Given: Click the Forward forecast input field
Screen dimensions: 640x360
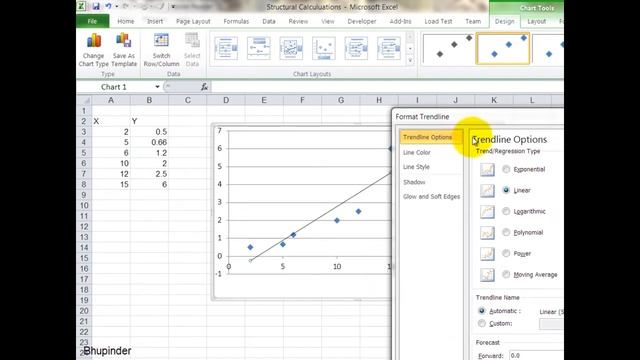Looking at the screenshot, I should click(536, 356).
